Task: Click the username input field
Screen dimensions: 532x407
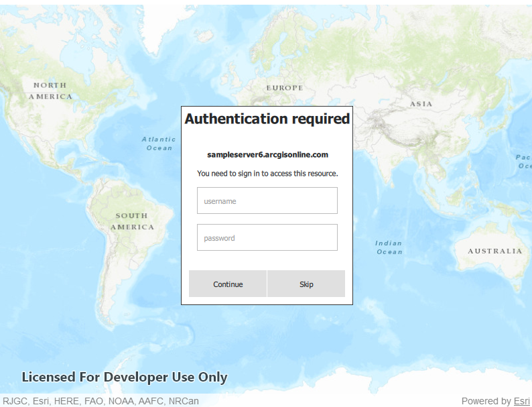Action: (x=267, y=200)
